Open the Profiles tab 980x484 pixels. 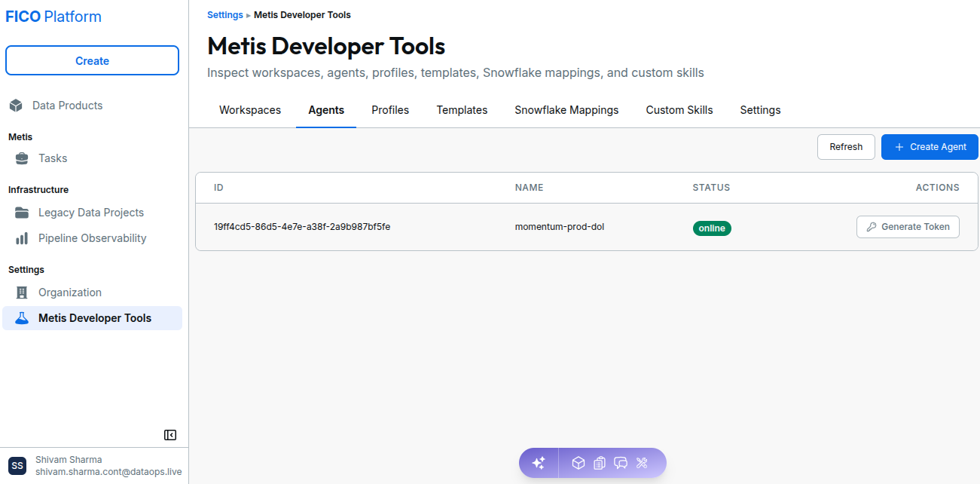click(x=390, y=110)
